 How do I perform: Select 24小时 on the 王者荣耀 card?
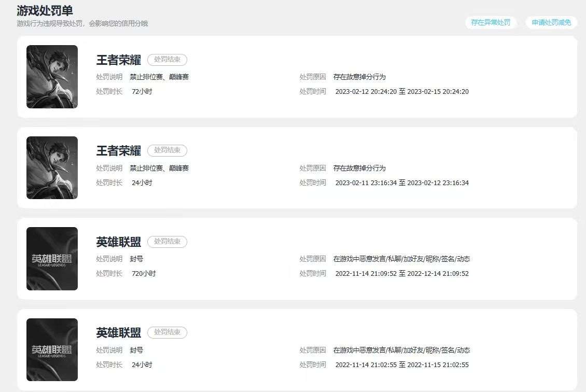(x=142, y=183)
